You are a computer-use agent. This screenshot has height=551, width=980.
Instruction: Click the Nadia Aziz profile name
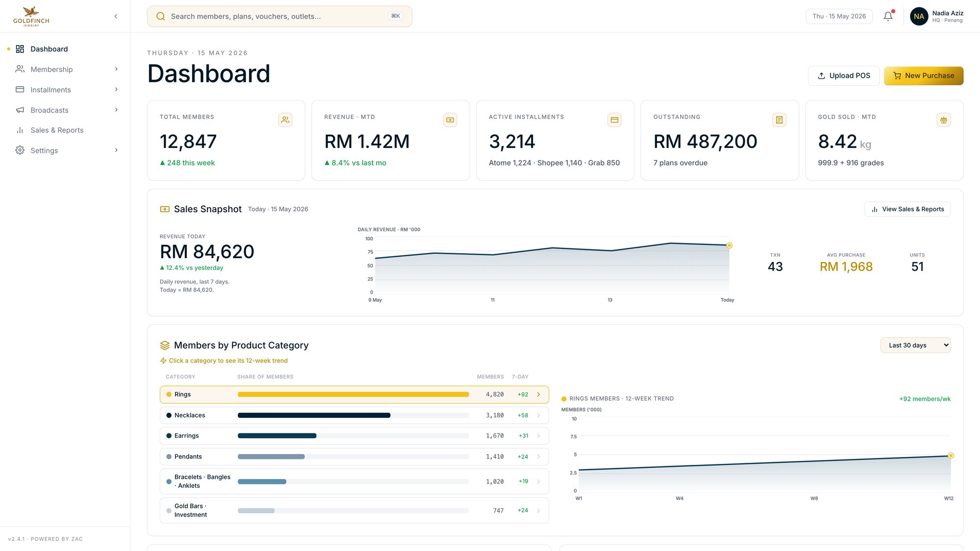(x=948, y=13)
